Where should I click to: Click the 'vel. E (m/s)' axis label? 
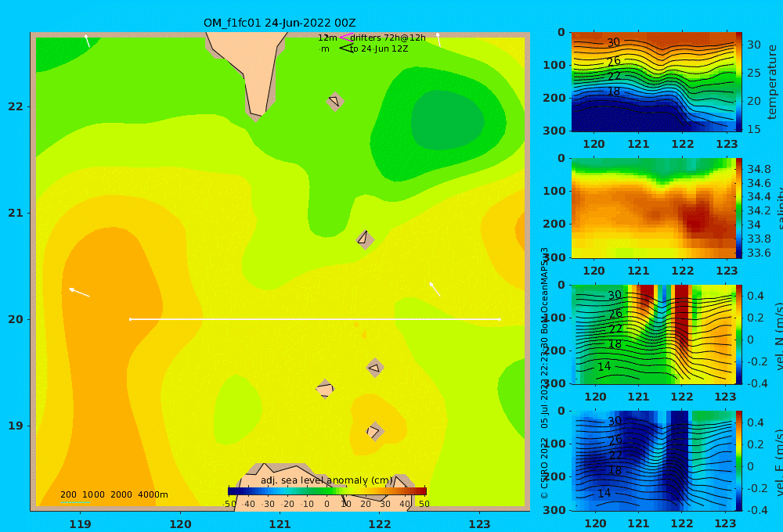(778, 462)
